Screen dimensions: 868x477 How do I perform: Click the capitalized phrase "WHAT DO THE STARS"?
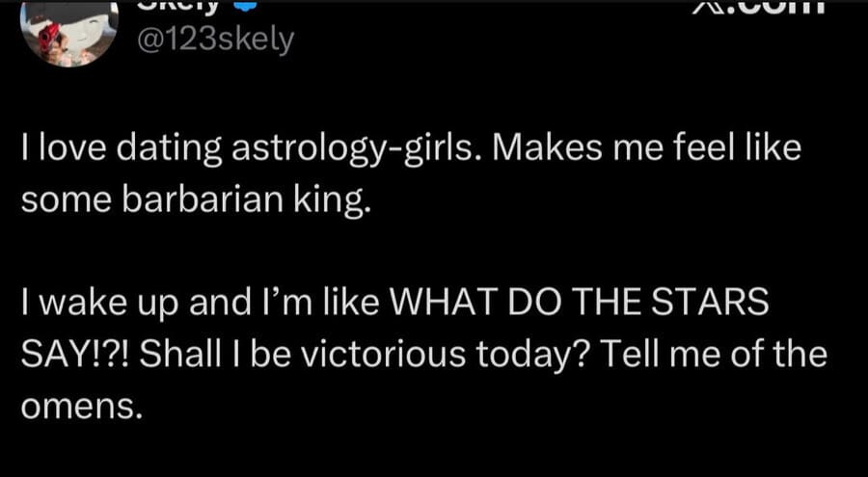pos(576,305)
